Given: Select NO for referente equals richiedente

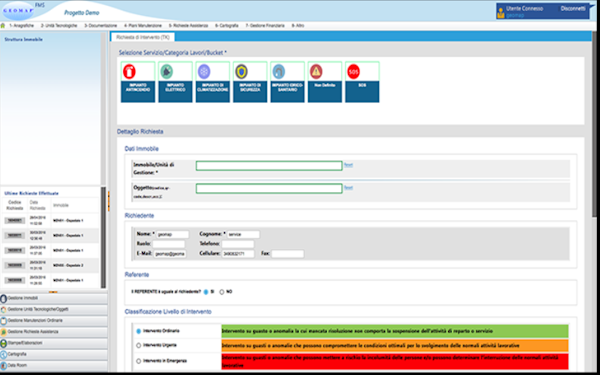Looking at the screenshot, I should pos(222,292).
